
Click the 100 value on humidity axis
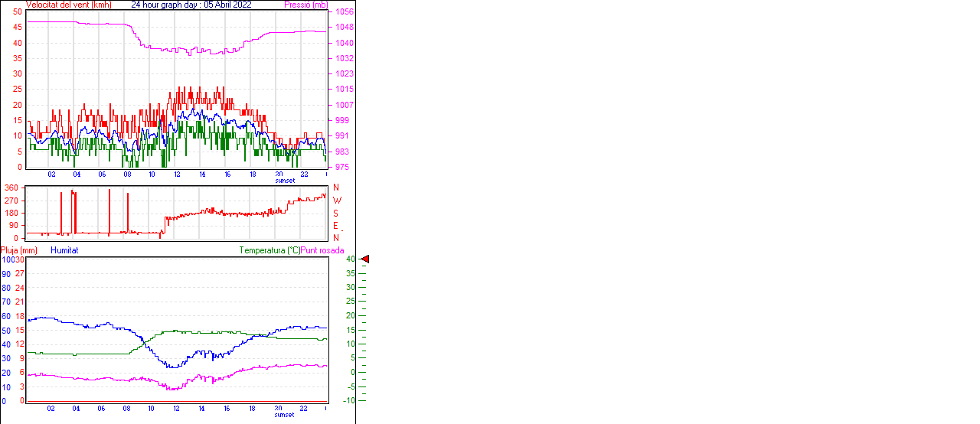6,260
